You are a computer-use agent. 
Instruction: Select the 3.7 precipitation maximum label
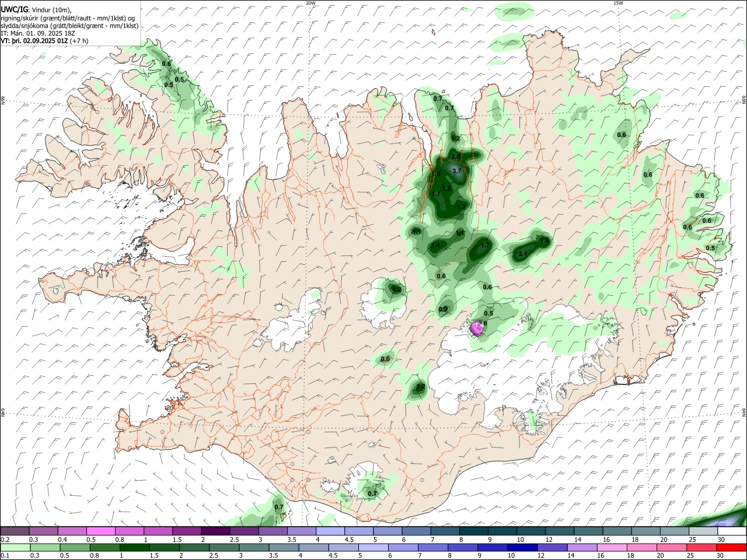click(457, 171)
